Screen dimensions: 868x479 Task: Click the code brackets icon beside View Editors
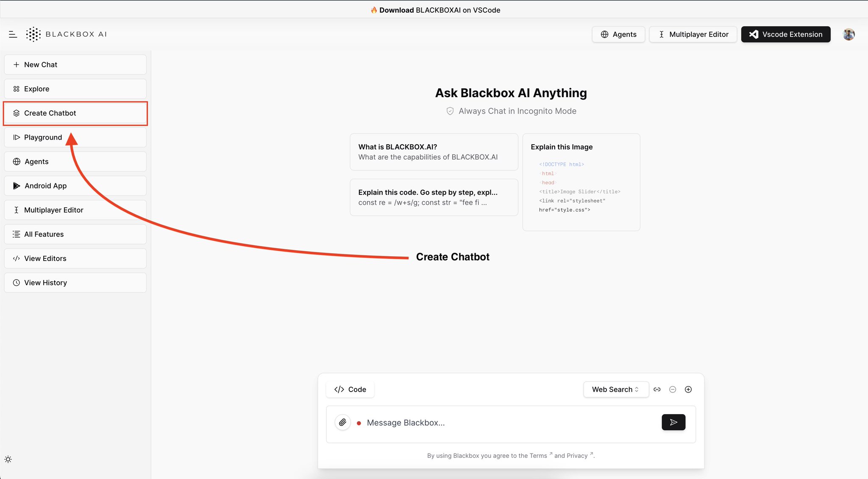pyautogui.click(x=16, y=258)
